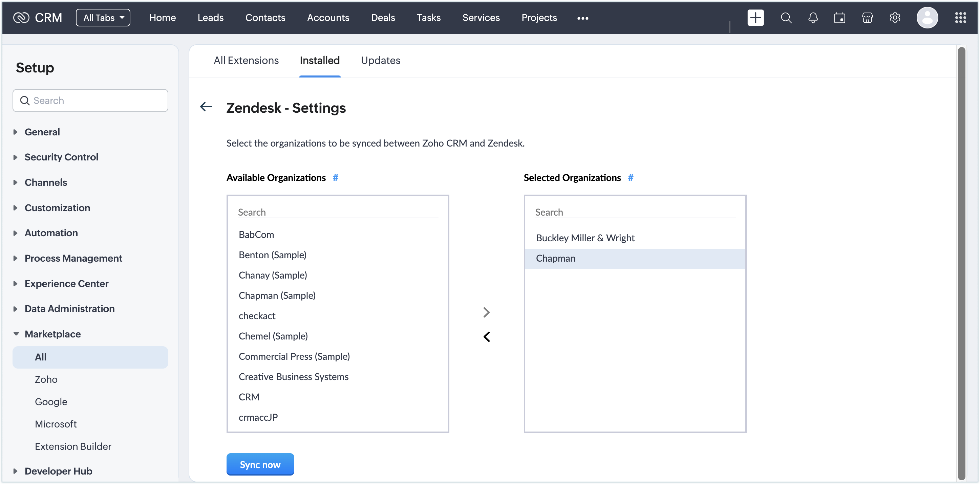Open the notifications bell icon
The image size is (980, 484).
(813, 18)
